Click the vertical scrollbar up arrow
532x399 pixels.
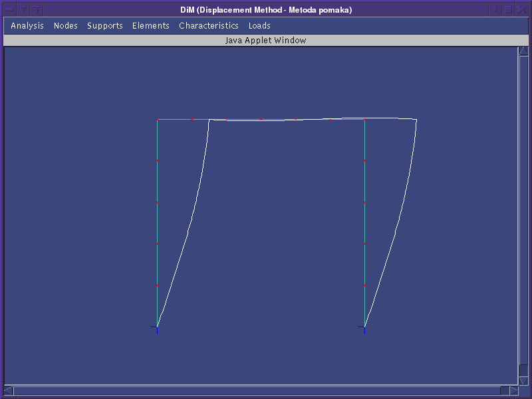[523, 51]
